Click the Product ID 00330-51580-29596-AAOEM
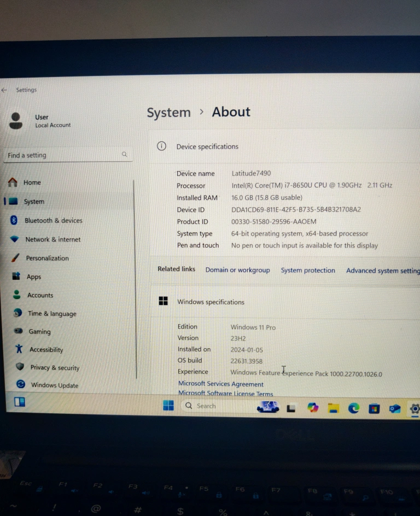The height and width of the screenshot is (516, 420). coord(274,221)
